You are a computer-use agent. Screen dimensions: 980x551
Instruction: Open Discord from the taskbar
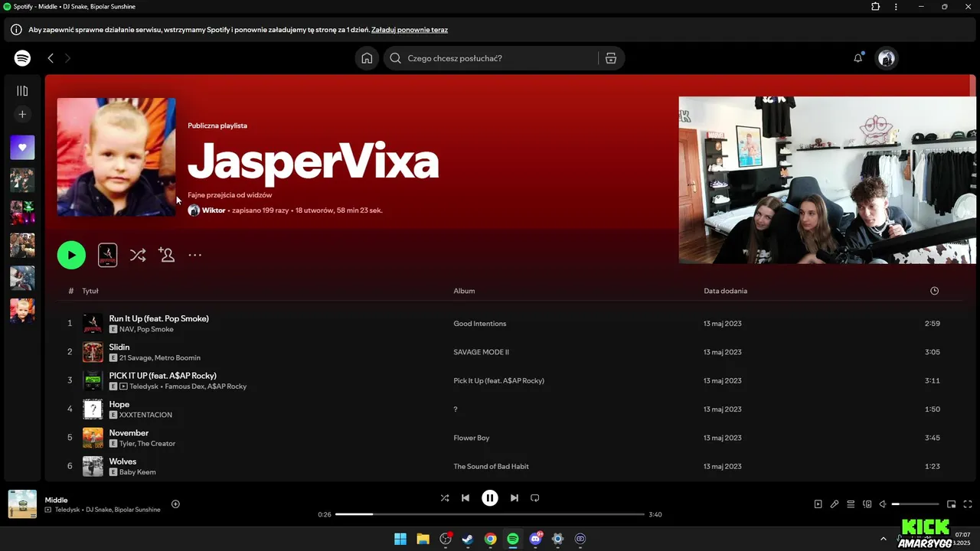(536, 539)
